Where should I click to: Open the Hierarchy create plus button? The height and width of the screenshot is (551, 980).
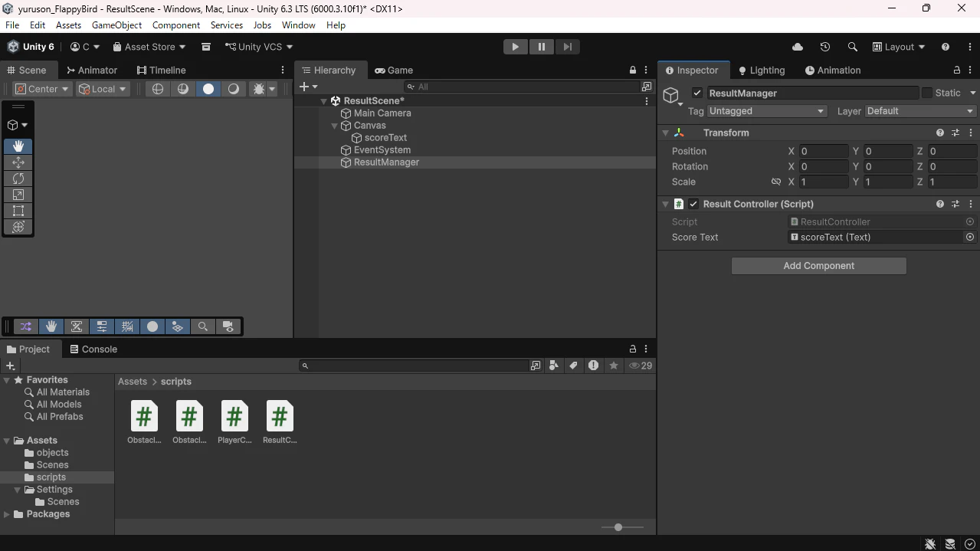point(308,87)
